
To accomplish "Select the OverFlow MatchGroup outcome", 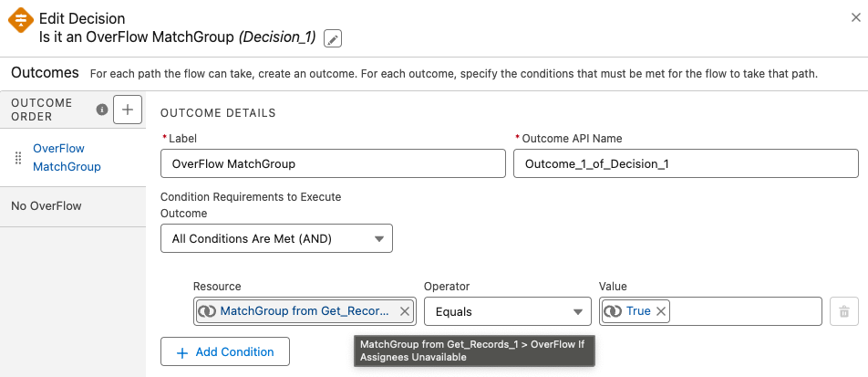I will (67, 157).
